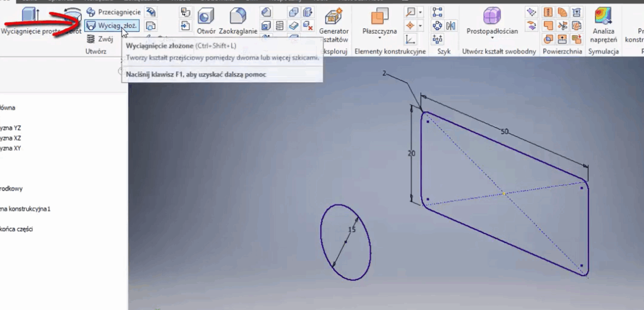Screen dimensions: 644x310
Task: Click the circular pattern icon in Szyk
Action: pos(437,26)
